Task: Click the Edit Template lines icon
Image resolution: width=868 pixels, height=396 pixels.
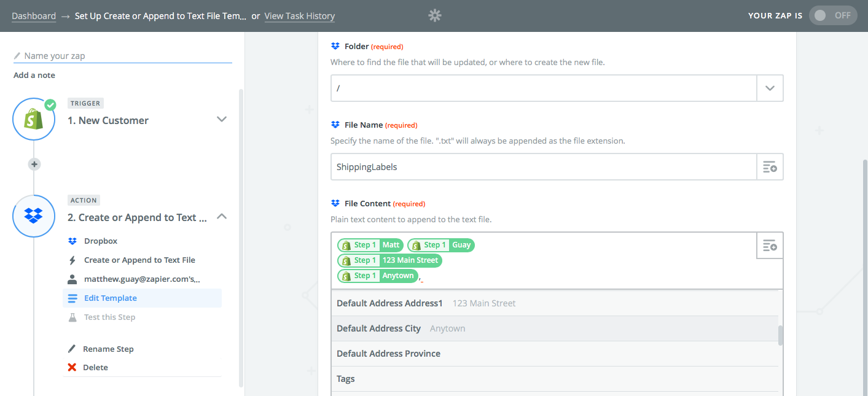Action: click(x=72, y=298)
